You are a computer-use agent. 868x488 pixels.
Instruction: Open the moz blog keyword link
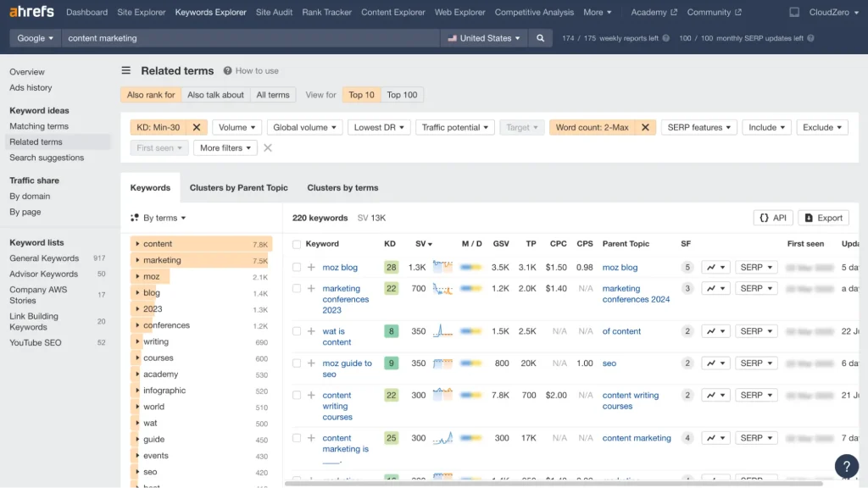tap(338, 267)
